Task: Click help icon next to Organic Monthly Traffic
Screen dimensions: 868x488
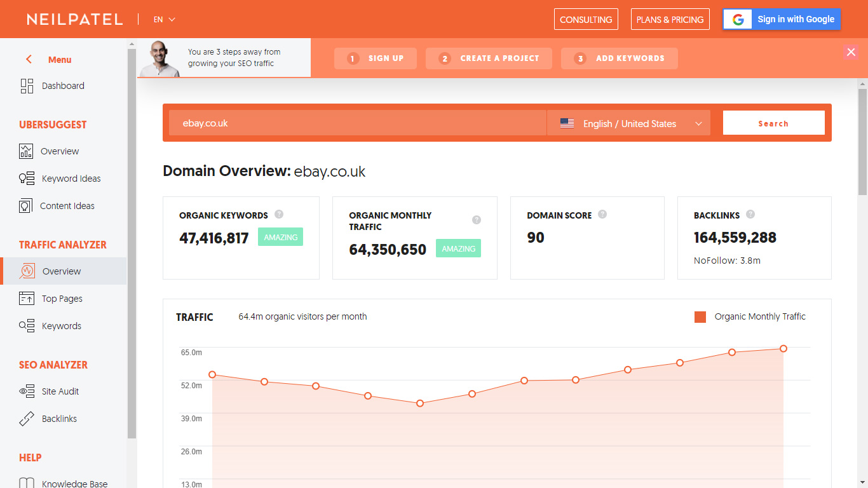Action: [477, 220]
